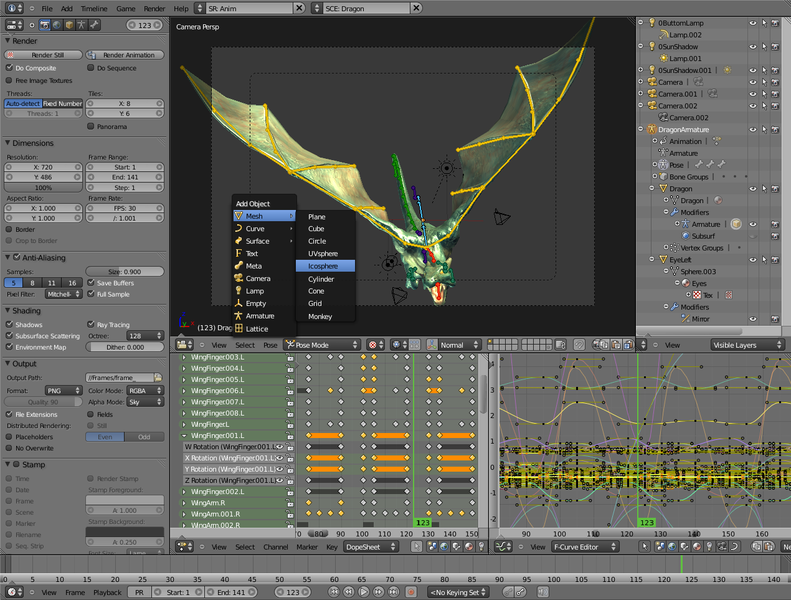Image resolution: width=791 pixels, height=600 pixels.
Task: Toggle Save Buffers checkbox
Action: click(91, 283)
